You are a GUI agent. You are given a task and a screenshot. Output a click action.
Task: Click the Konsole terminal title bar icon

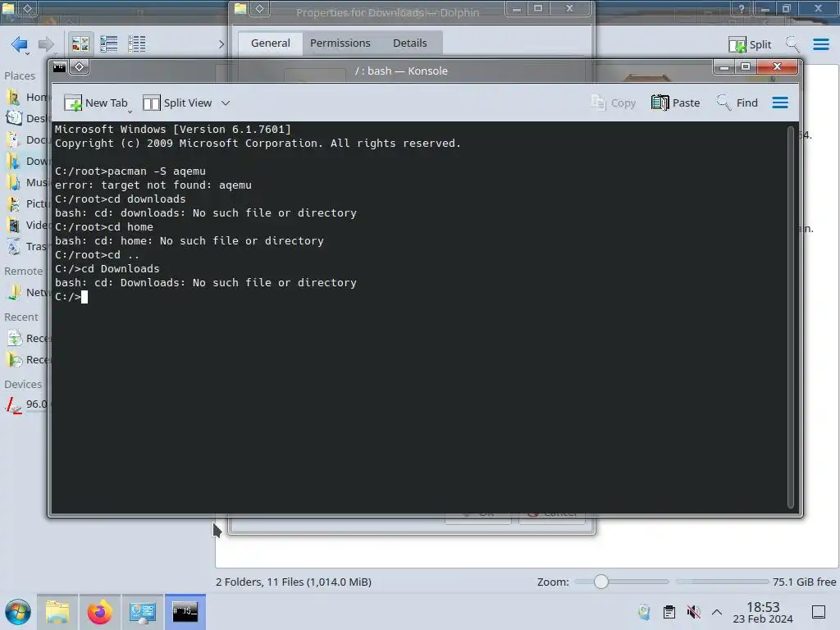coord(59,67)
